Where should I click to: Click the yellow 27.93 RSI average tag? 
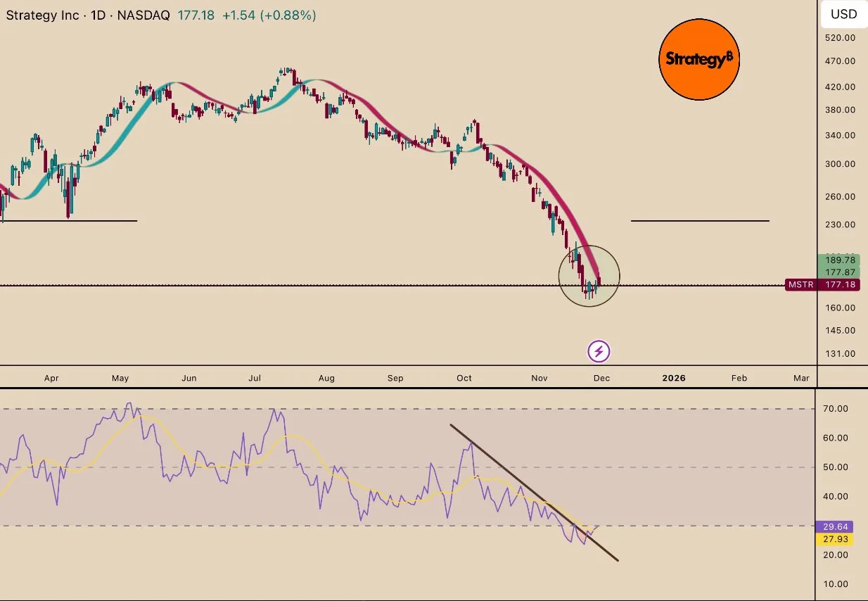pyautogui.click(x=834, y=540)
